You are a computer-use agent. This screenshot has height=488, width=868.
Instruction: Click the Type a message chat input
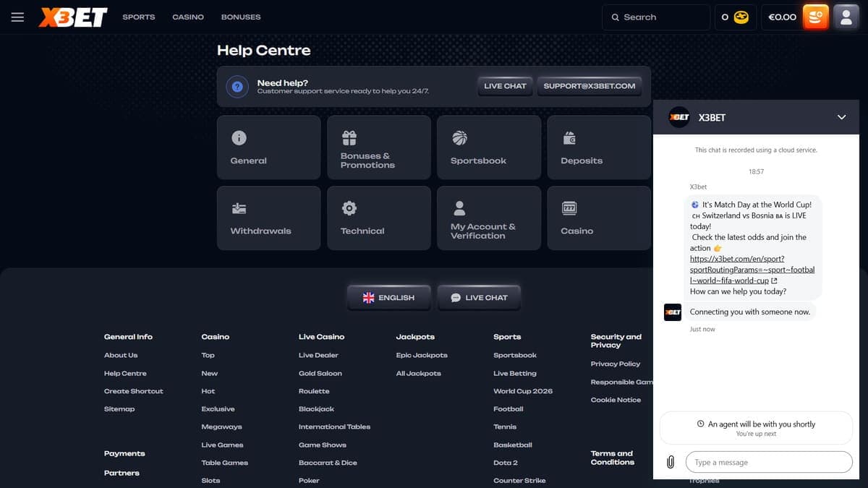click(x=769, y=462)
